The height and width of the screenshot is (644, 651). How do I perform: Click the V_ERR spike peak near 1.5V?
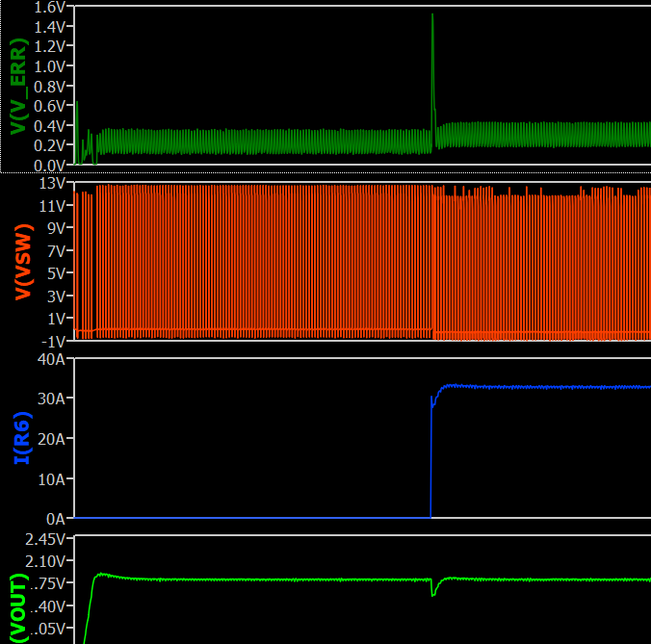[432, 15]
